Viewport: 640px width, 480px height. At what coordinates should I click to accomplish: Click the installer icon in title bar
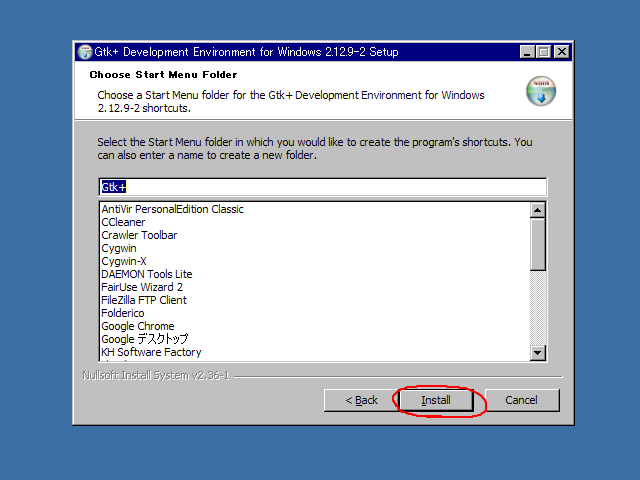click(x=85, y=52)
